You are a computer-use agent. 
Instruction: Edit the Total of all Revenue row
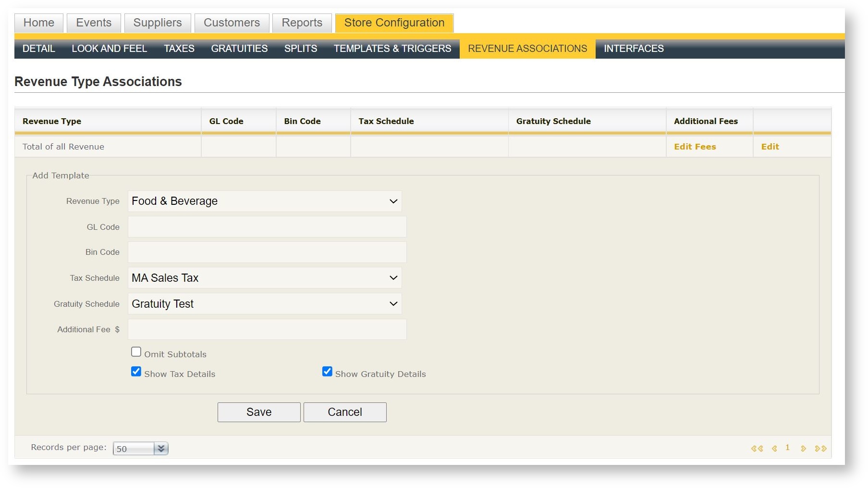[770, 147]
